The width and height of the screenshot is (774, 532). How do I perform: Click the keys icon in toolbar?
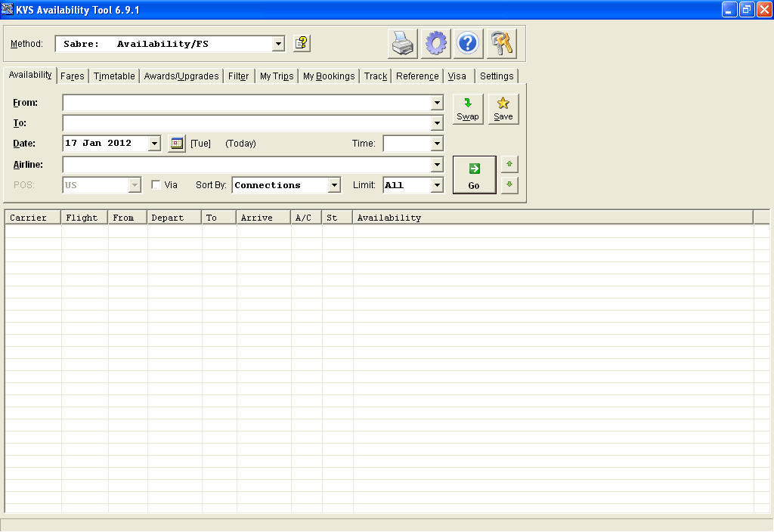click(x=502, y=43)
